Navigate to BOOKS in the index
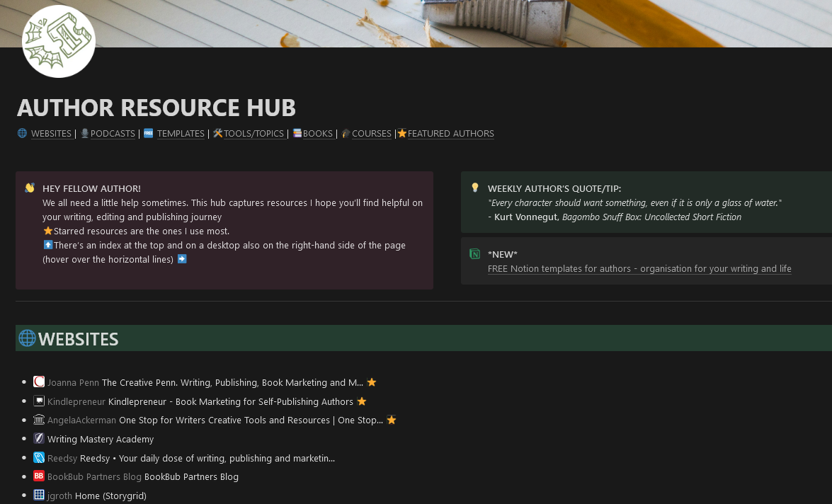The width and height of the screenshot is (832, 504). [317, 134]
